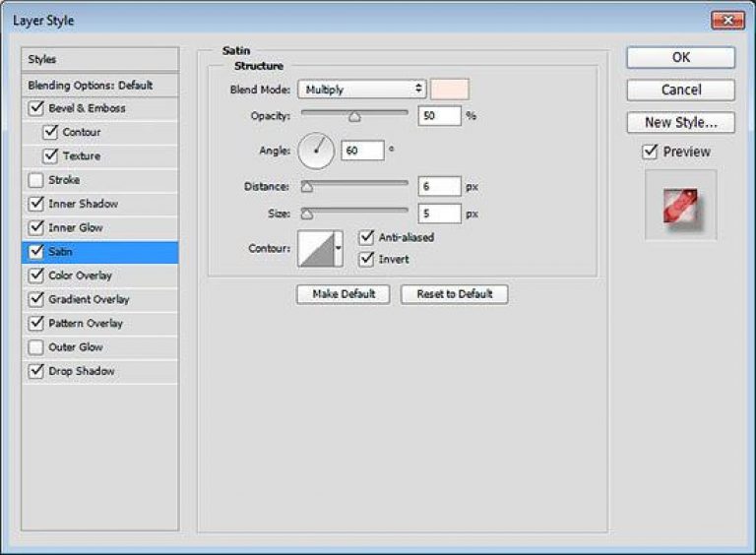Viewport: 756px width, 555px height.
Task: Close the Layer Style dialog
Action: point(727,20)
